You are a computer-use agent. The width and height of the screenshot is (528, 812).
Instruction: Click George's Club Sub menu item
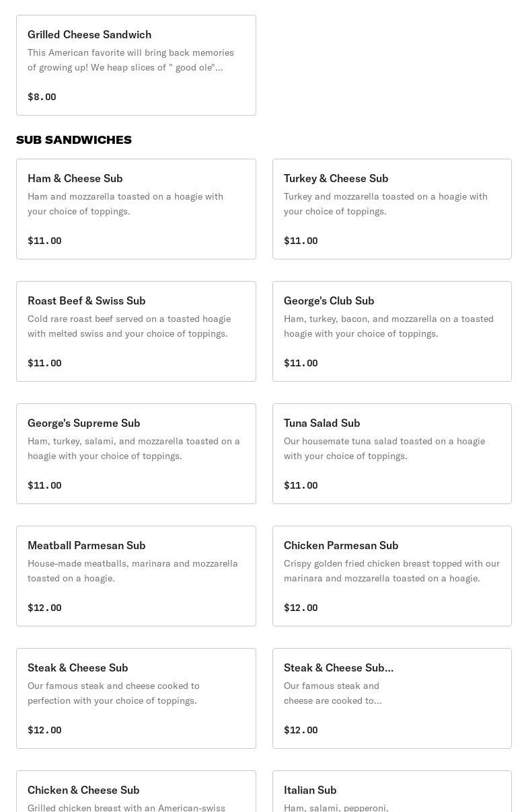click(391, 331)
